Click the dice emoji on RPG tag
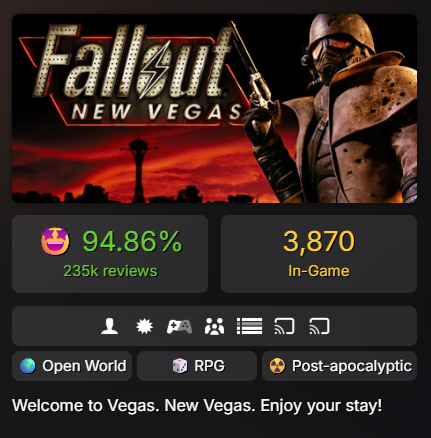 coord(180,366)
